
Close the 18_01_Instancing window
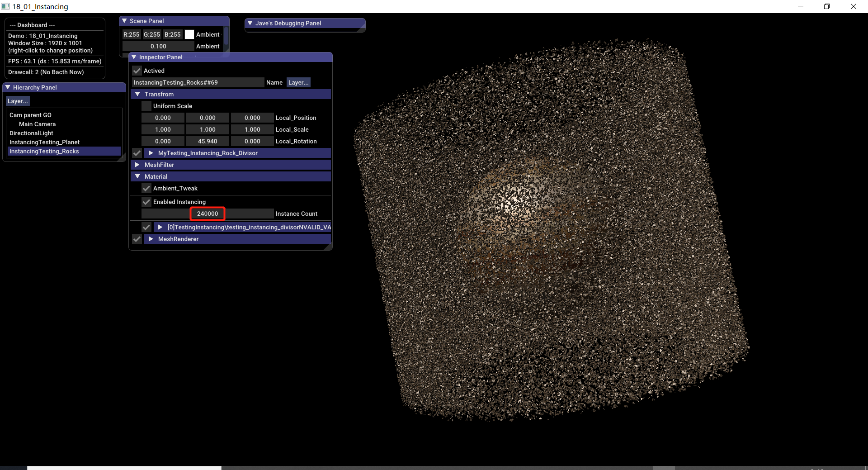point(854,6)
